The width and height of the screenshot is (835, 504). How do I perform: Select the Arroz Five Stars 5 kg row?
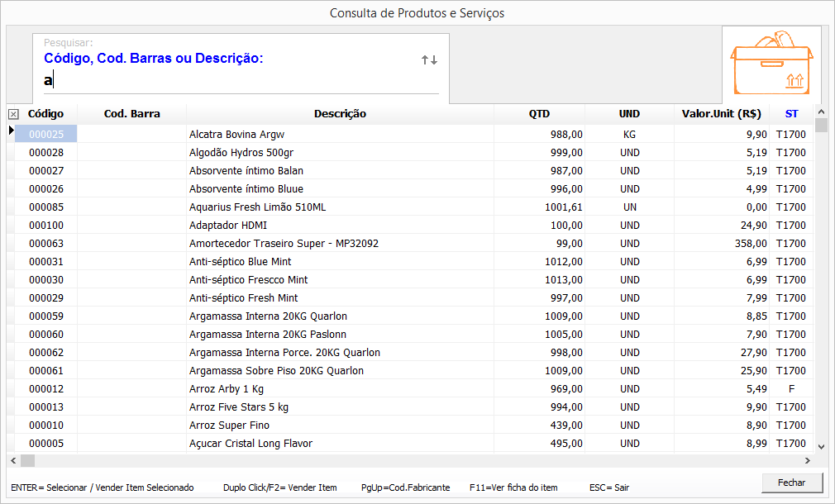[413, 407]
